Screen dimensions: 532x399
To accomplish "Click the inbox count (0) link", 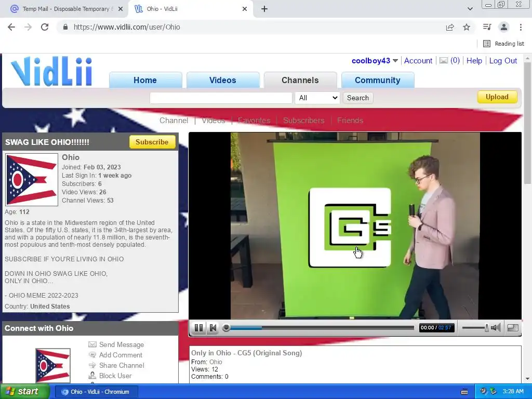I will (455, 60).
